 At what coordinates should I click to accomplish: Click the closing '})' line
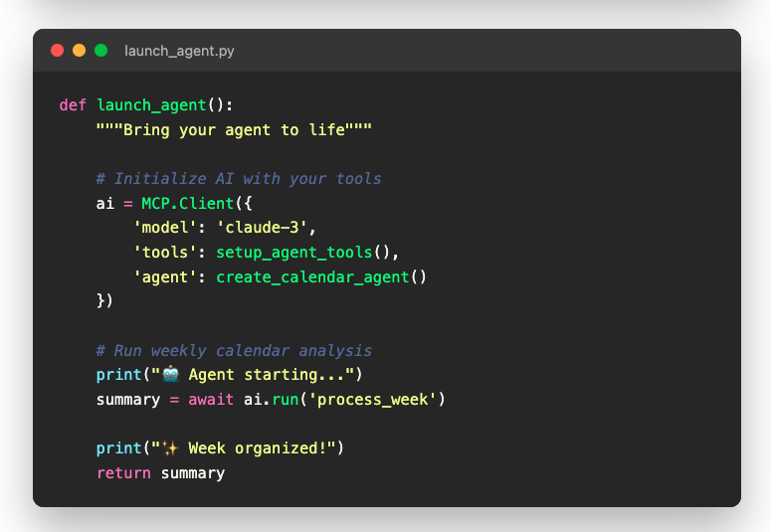tap(104, 300)
